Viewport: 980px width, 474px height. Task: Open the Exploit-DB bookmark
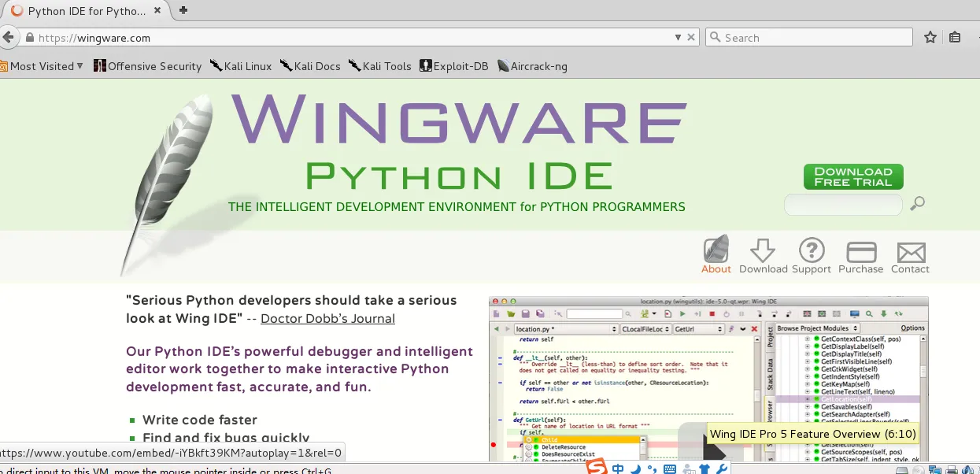(x=454, y=66)
